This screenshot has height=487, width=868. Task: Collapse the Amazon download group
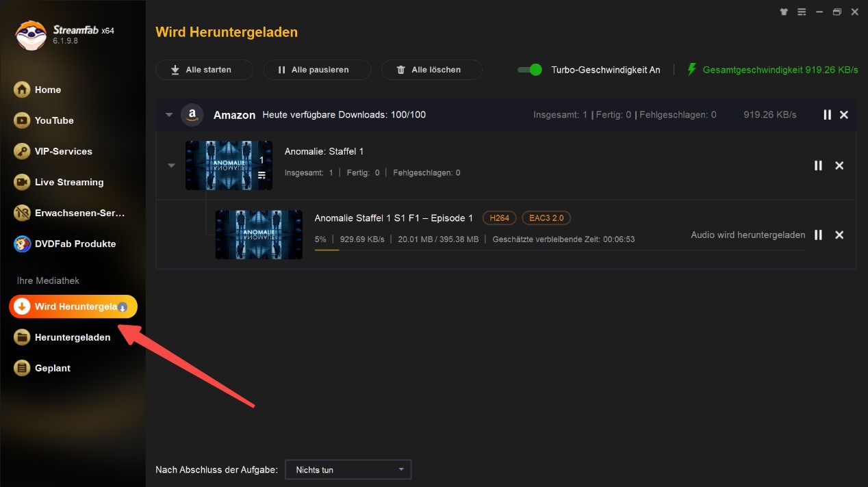tap(169, 115)
